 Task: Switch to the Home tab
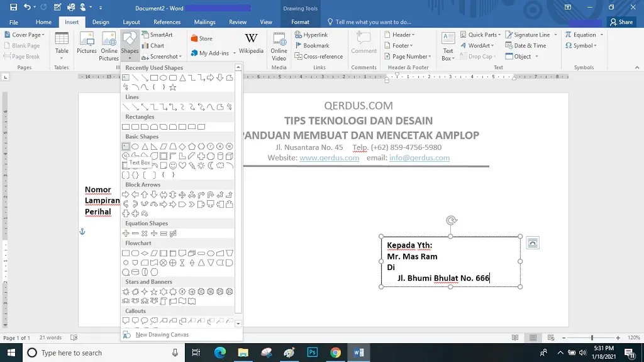click(43, 22)
